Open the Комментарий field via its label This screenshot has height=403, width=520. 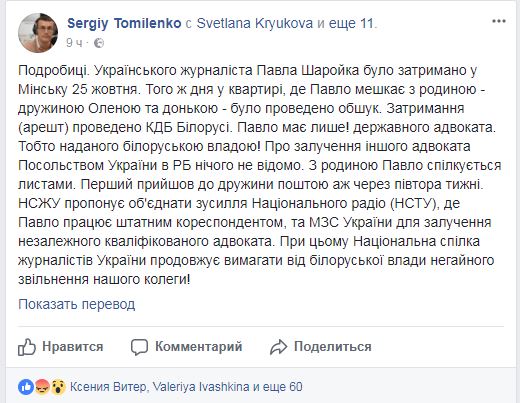(x=198, y=347)
